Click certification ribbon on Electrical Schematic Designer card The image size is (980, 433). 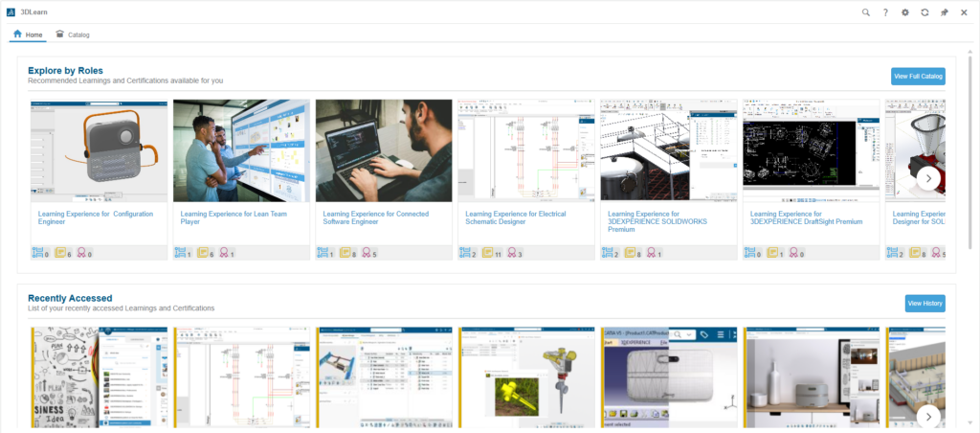coord(513,253)
